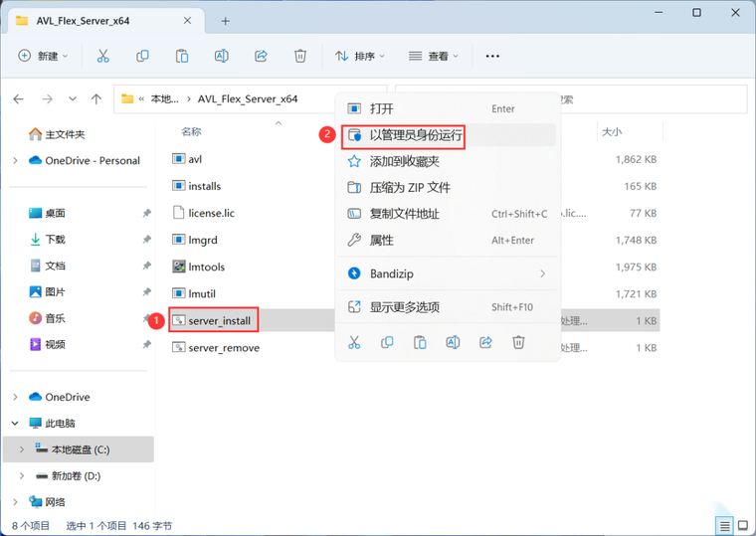The width and height of the screenshot is (756, 536).
Task: Open the 查看 view dropdown
Action: click(x=433, y=56)
